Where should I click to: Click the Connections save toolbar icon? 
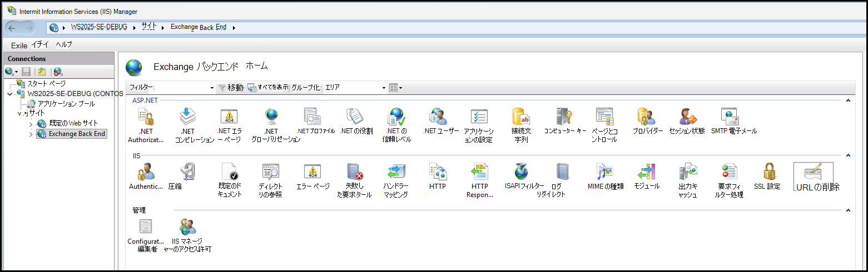click(26, 72)
